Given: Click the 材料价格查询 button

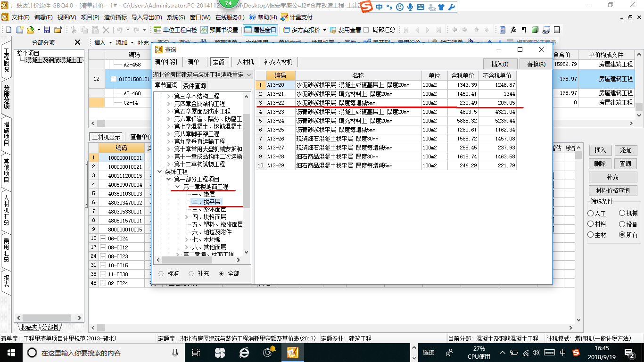Looking at the screenshot, I should click(x=612, y=190).
